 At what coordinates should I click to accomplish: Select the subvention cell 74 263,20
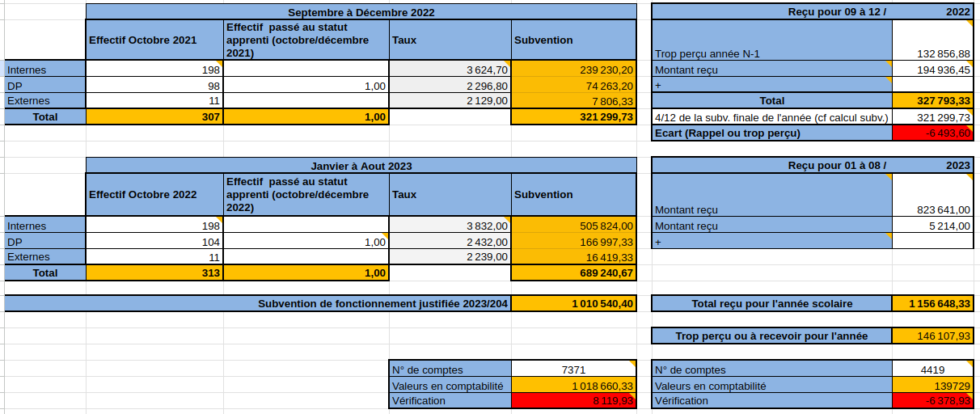pos(574,85)
